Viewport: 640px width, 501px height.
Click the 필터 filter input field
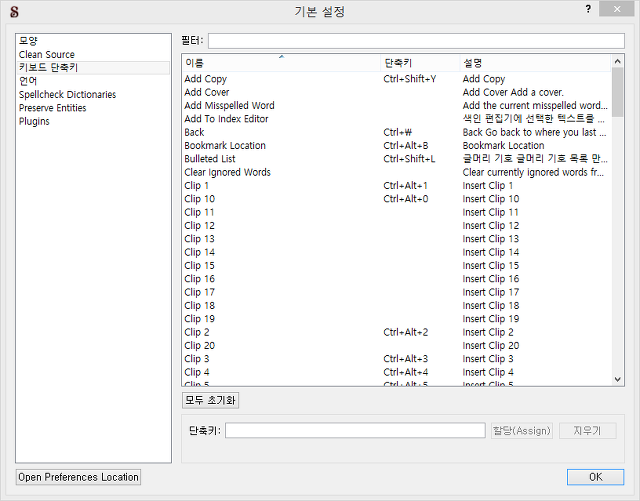click(x=416, y=41)
